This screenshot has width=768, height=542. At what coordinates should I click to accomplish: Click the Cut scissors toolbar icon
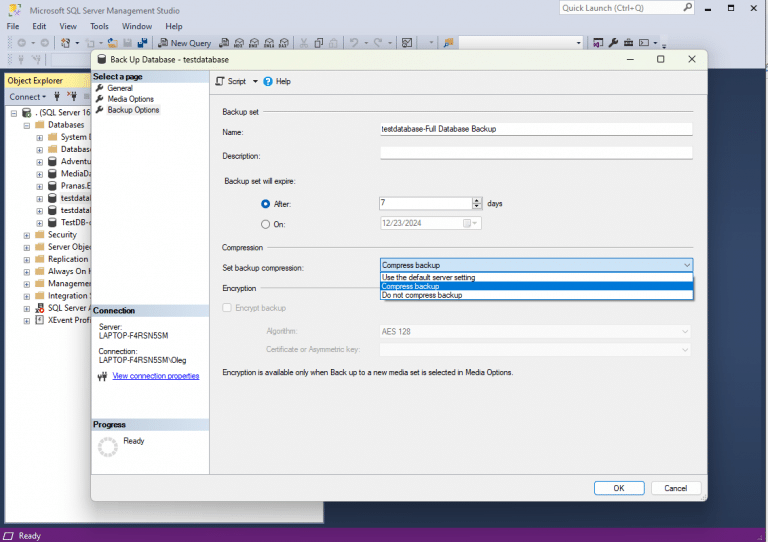point(304,43)
